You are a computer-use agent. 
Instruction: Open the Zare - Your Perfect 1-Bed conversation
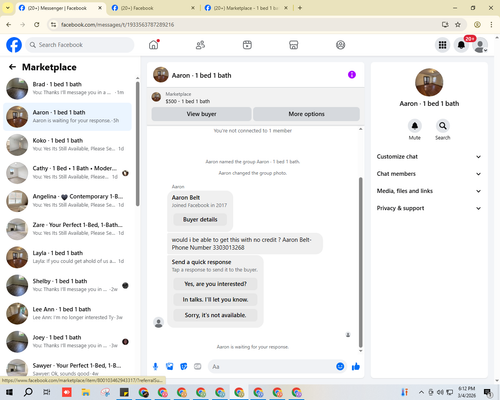(x=67, y=229)
